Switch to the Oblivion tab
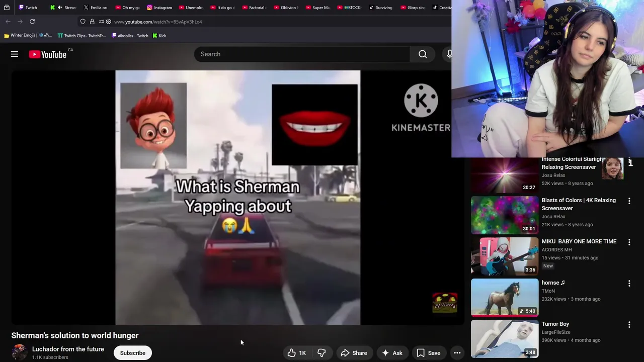 click(286, 8)
